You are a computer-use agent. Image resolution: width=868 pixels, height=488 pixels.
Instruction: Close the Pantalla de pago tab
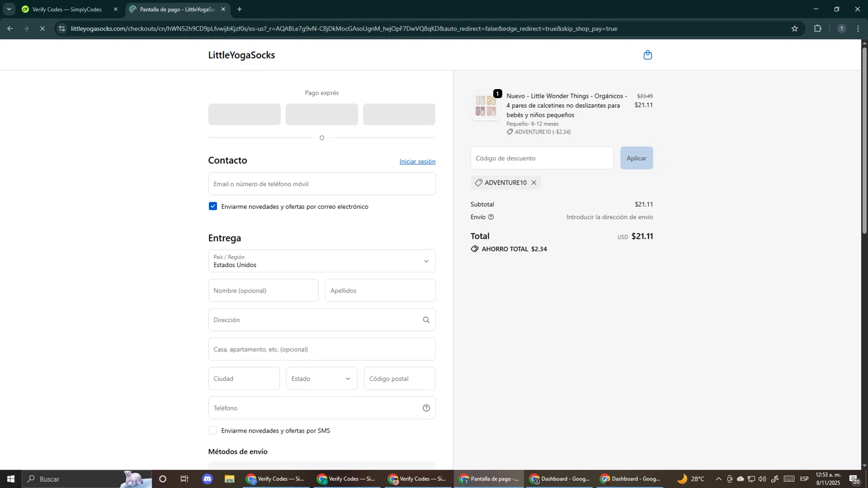(223, 9)
